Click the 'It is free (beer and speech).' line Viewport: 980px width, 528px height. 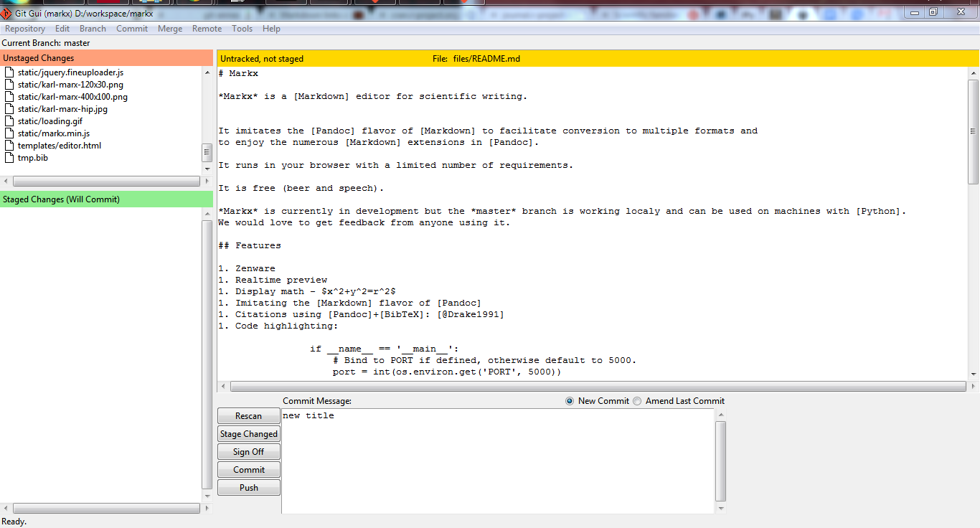tap(301, 188)
